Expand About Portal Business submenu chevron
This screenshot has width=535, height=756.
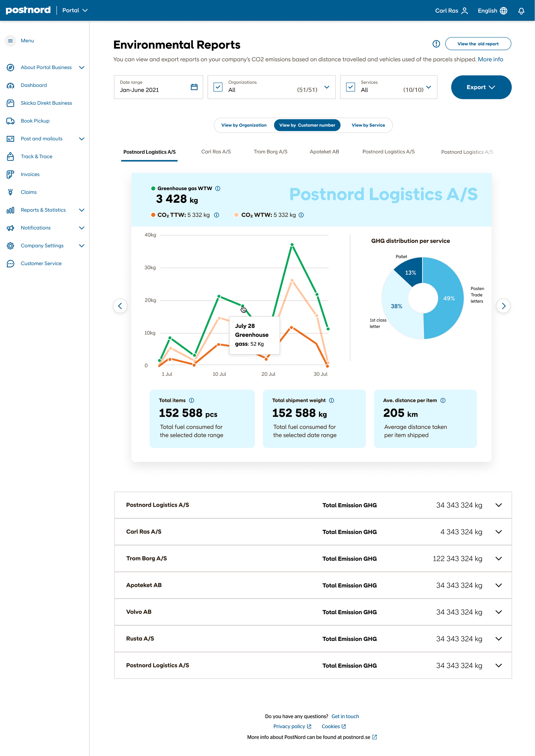[x=82, y=67]
